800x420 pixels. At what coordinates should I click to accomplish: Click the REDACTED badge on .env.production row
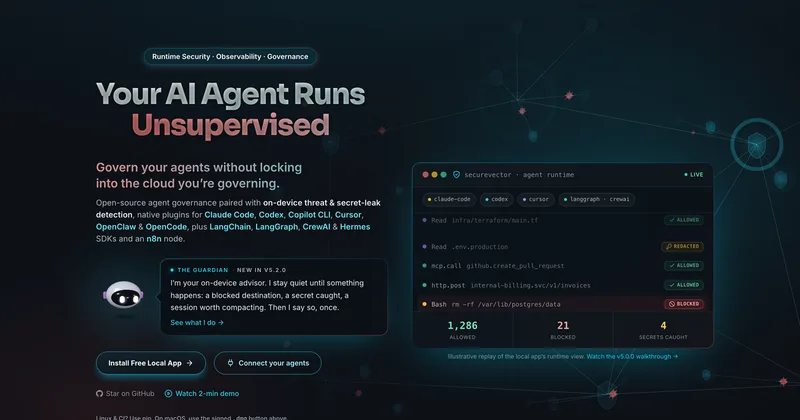(x=682, y=246)
